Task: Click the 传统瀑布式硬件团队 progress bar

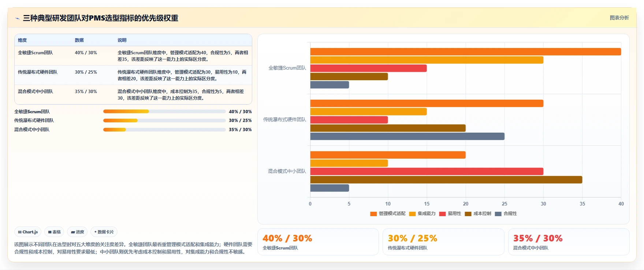Action: 164,121
